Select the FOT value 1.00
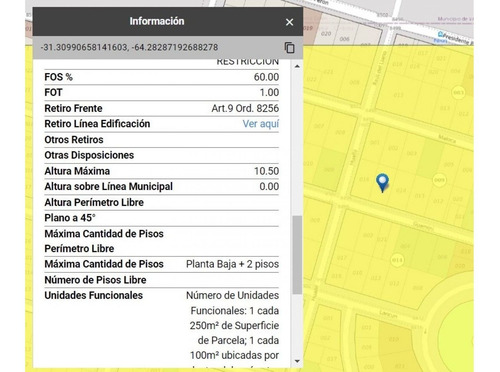This screenshot has height=372, width=500. tap(269, 92)
